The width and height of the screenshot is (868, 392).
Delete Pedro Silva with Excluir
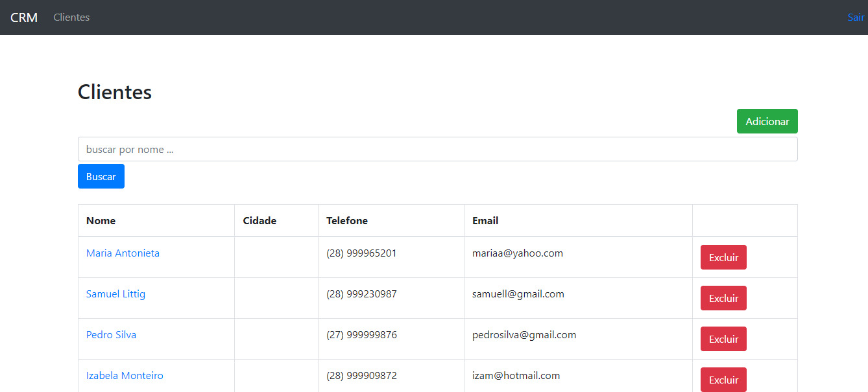[723, 339]
